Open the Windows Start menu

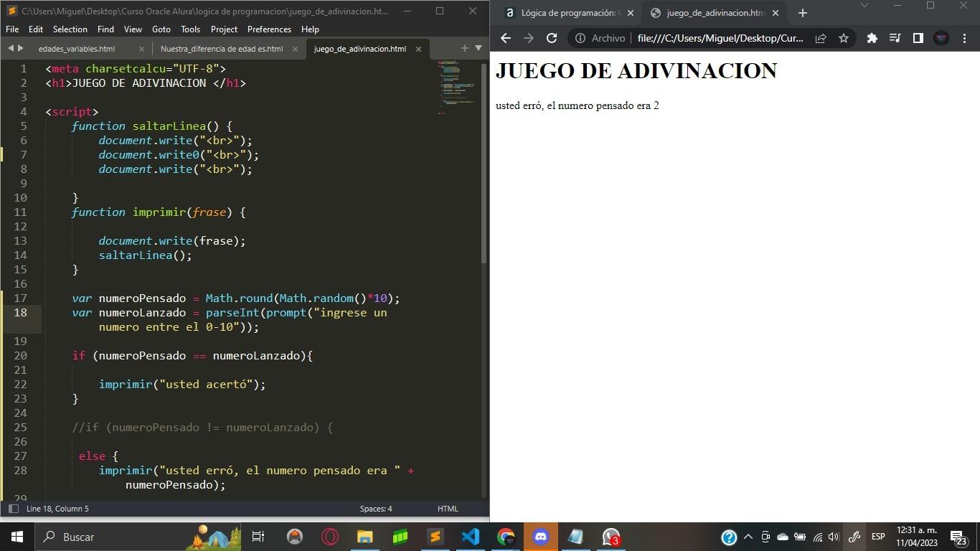(17, 537)
